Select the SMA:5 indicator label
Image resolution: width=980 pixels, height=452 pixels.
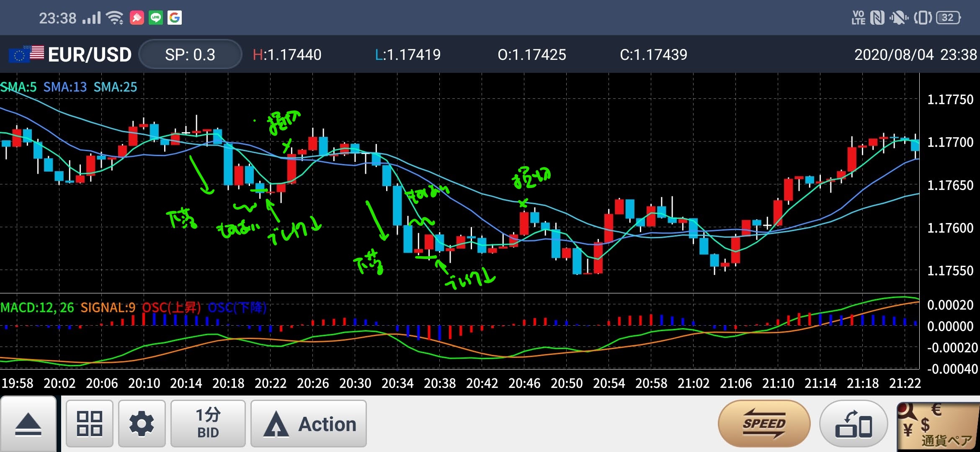(18, 87)
